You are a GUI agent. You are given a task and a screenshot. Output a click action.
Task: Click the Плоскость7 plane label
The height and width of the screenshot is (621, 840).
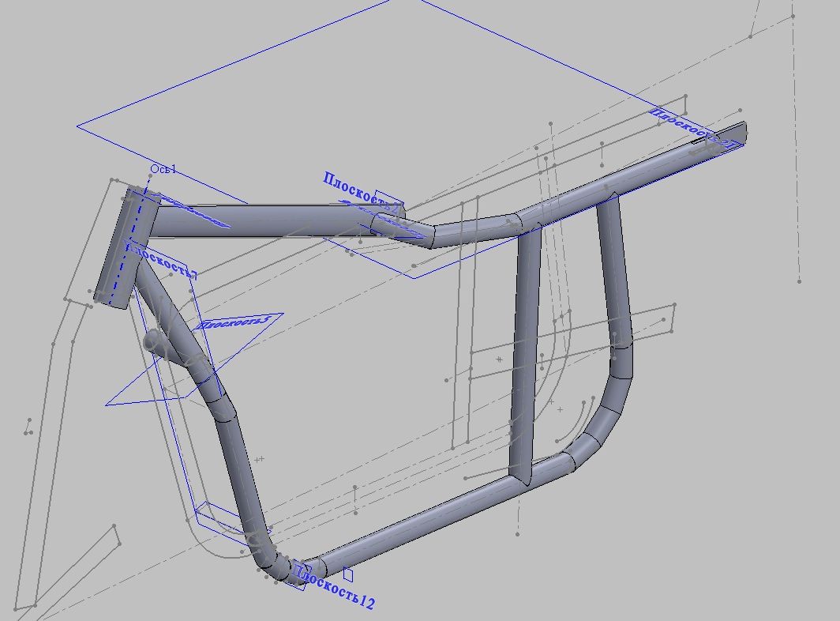click(x=163, y=262)
